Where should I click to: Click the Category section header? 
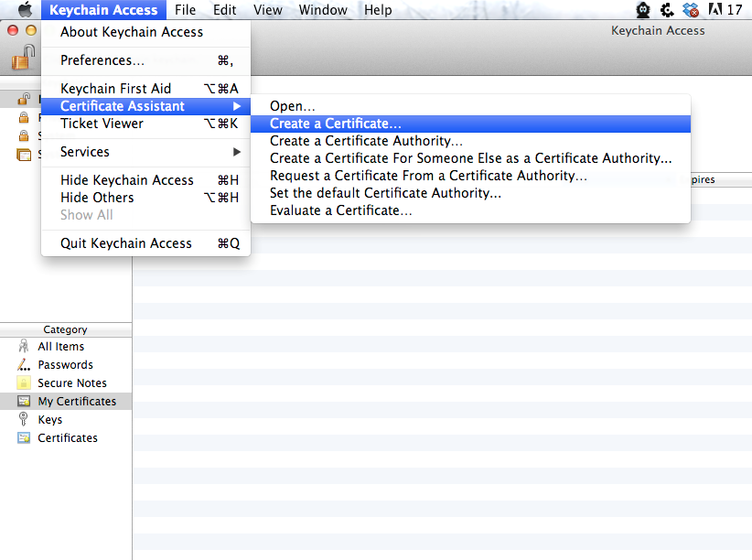[65, 329]
